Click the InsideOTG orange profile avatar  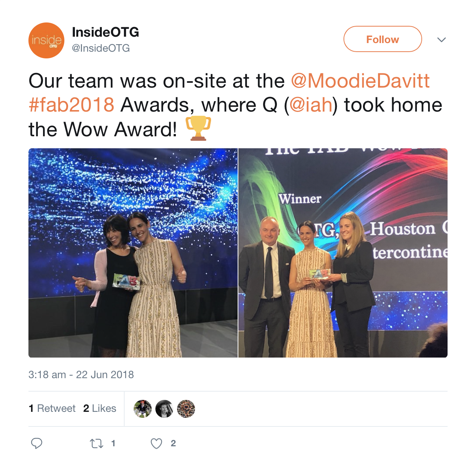point(46,40)
